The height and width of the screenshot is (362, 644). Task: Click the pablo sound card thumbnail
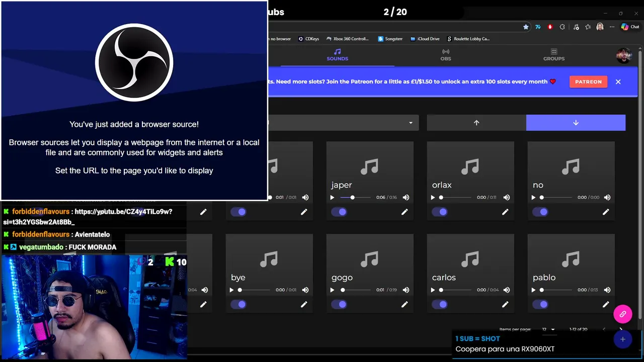tap(571, 259)
